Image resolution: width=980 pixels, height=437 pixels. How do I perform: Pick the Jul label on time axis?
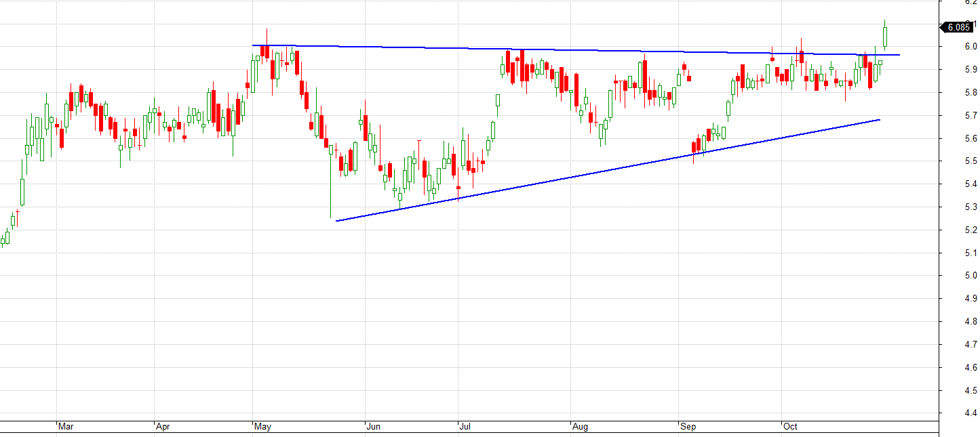(x=465, y=427)
